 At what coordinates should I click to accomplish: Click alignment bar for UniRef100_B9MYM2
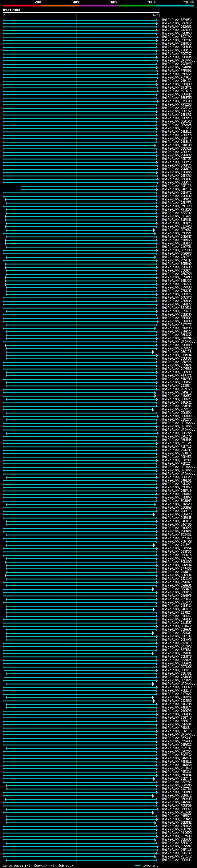pos(80,40)
